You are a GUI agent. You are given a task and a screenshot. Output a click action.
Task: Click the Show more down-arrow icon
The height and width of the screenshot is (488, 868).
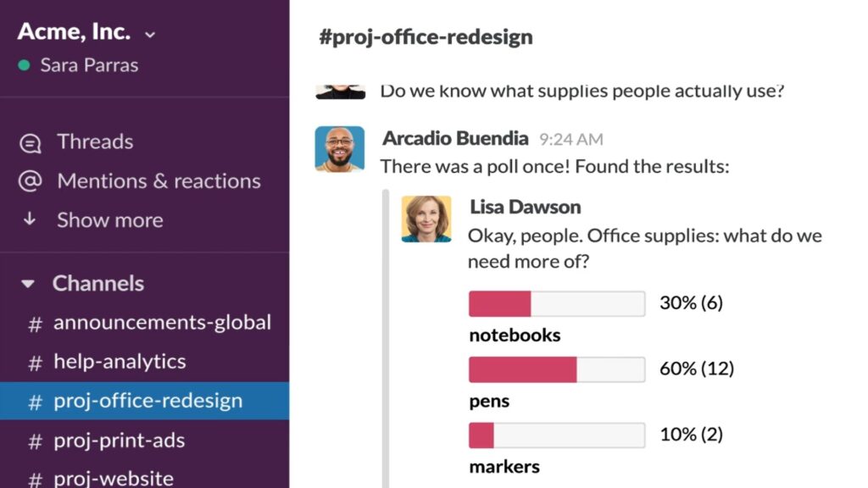tap(31, 219)
